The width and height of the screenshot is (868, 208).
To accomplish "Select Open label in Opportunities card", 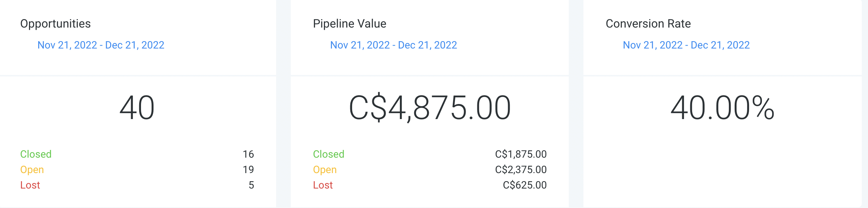I will tap(32, 169).
